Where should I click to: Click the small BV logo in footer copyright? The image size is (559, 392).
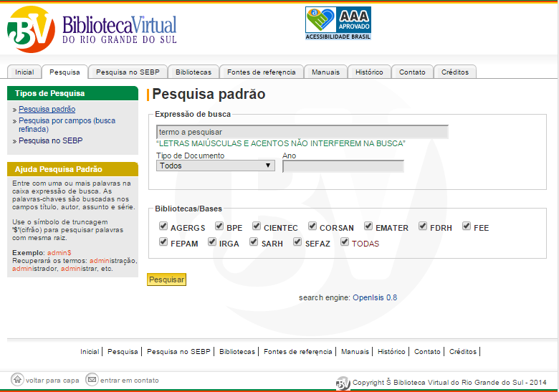pos(343,383)
